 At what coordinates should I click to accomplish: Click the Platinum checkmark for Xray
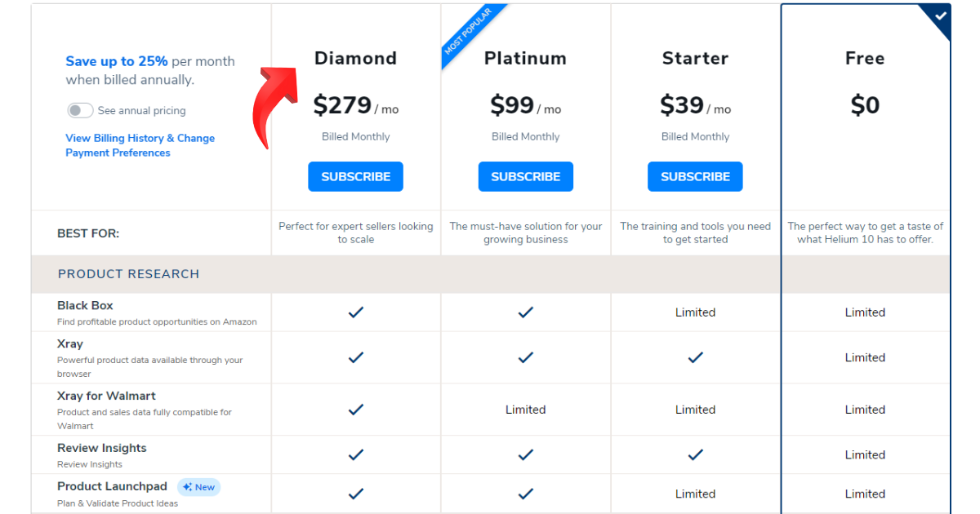pyautogui.click(x=525, y=357)
